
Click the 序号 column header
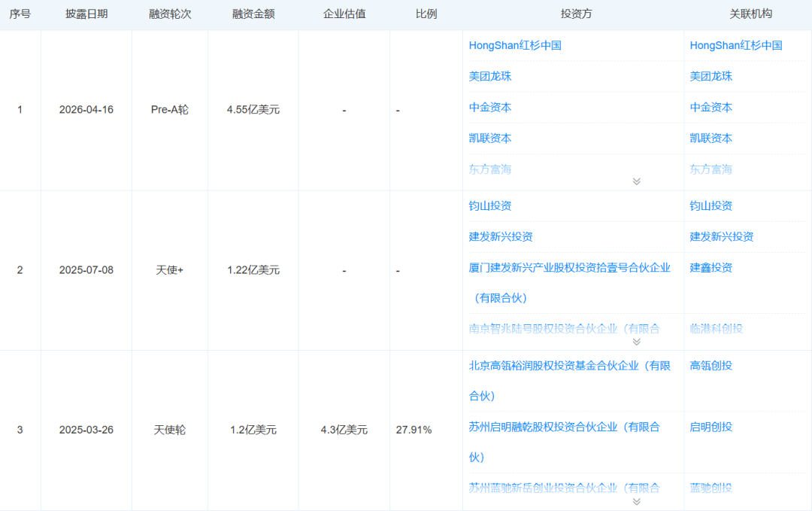coord(20,14)
